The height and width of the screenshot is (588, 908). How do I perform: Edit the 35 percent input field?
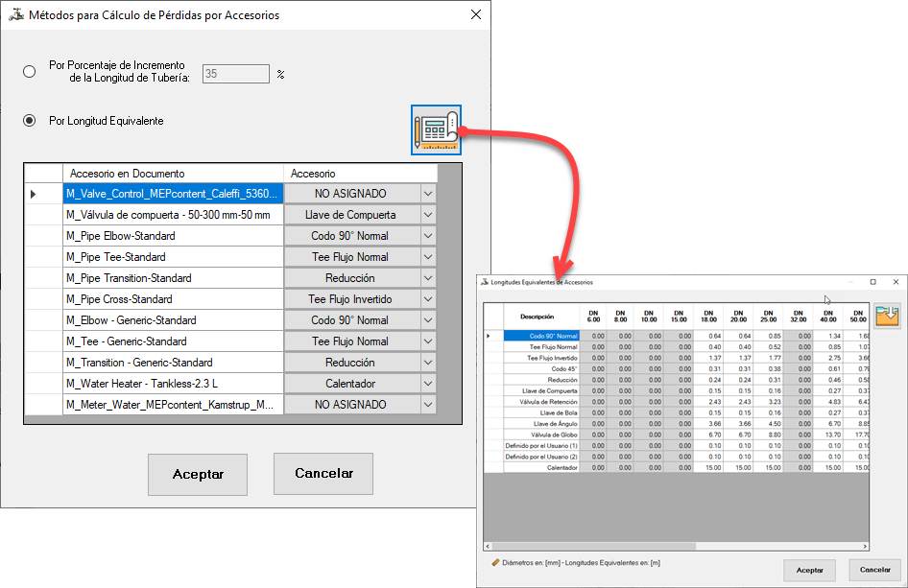(x=236, y=74)
